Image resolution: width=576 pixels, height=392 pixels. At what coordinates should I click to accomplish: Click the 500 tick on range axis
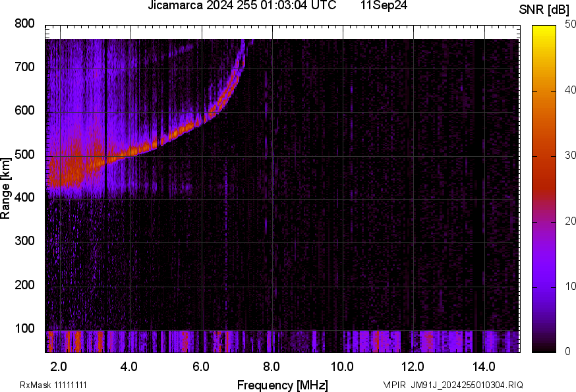25,155
